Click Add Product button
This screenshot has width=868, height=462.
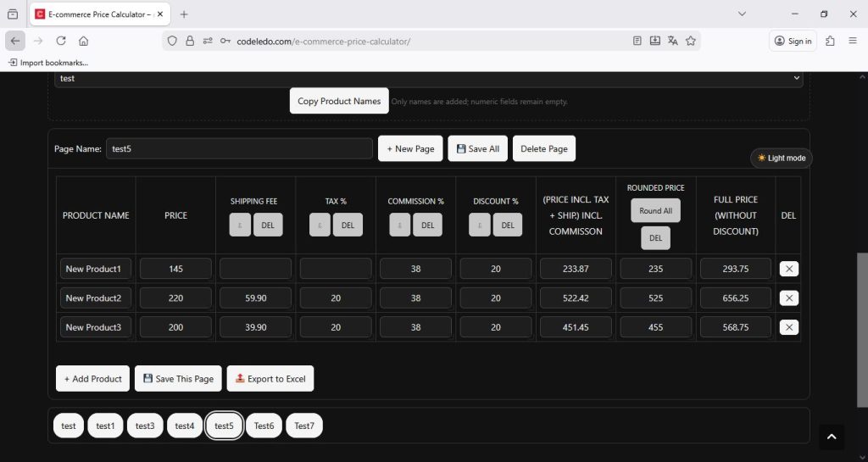tap(93, 379)
